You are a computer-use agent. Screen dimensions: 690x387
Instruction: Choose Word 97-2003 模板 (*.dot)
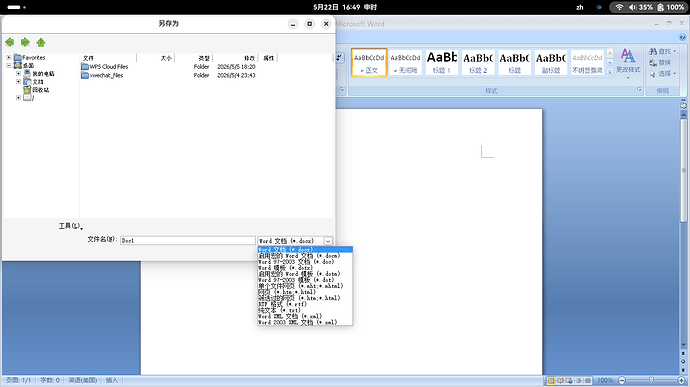pos(305,280)
